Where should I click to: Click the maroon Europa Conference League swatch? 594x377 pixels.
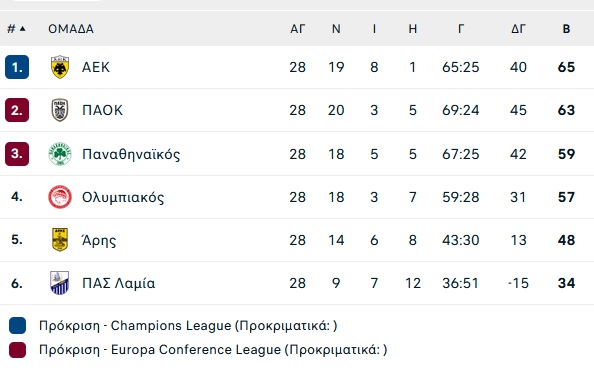coord(17,350)
